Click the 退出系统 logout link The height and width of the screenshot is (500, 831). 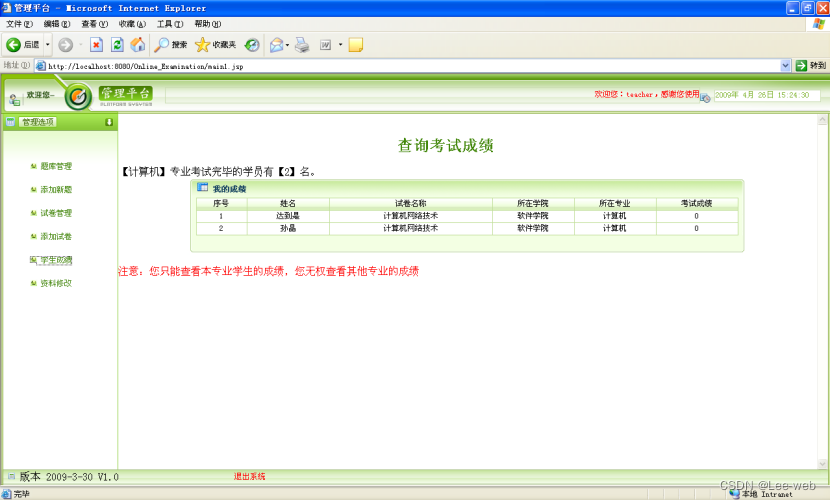pos(249,476)
